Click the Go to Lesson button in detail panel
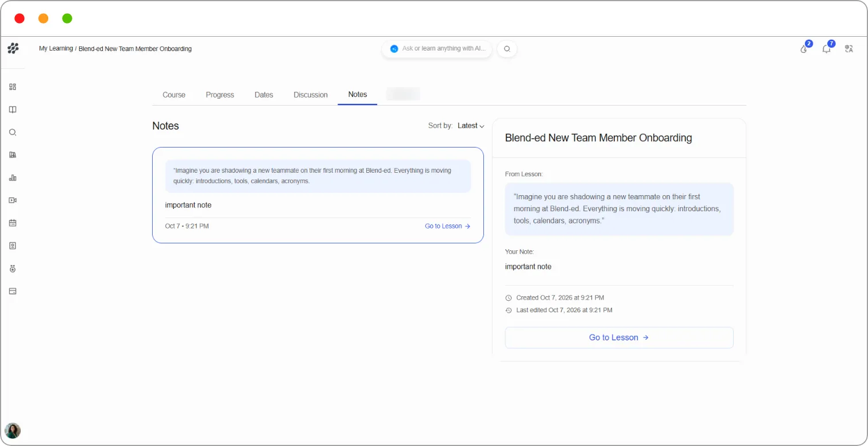This screenshot has height=446, width=868. coord(619,338)
